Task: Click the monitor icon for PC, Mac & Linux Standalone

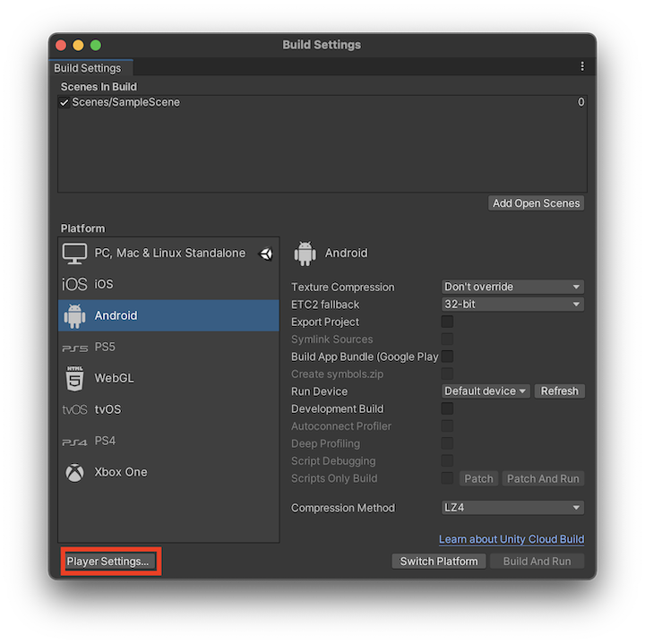Action: [74, 253]
